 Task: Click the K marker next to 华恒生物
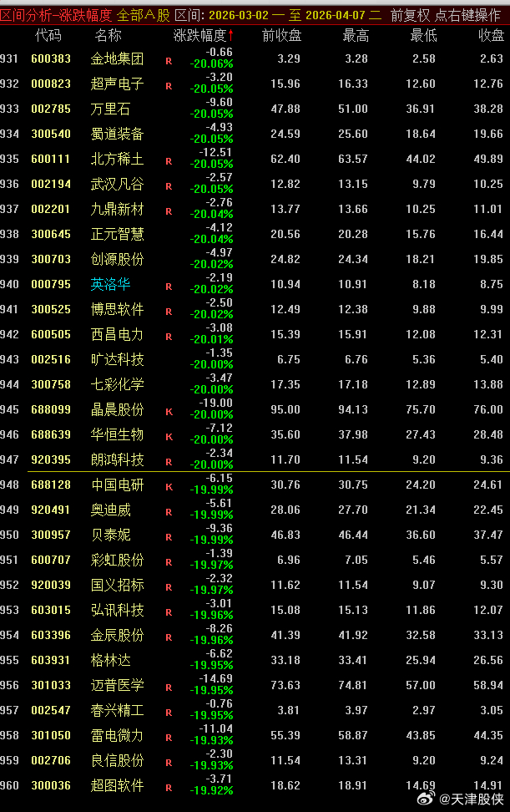pos(169,437)
